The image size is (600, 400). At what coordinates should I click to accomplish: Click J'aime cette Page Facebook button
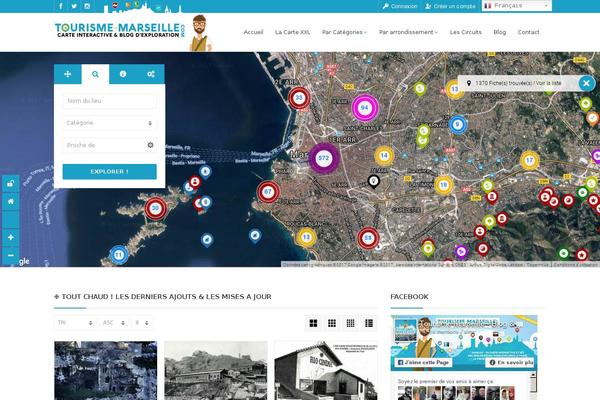click(x=423, y=362)
